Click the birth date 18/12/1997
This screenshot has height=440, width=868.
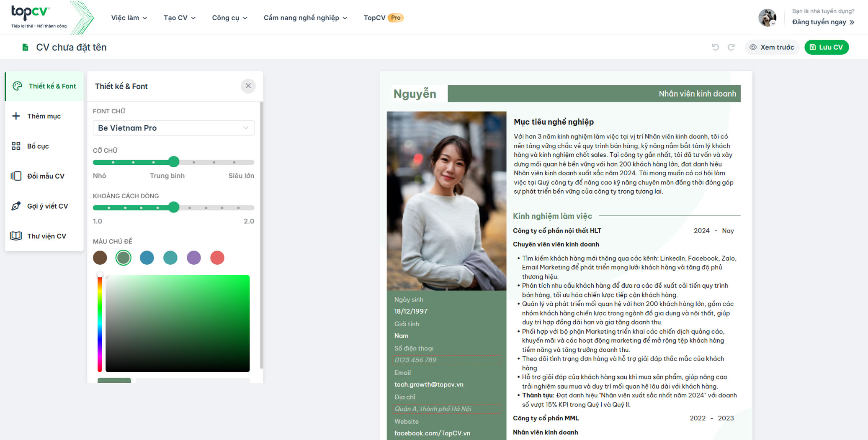411,311
